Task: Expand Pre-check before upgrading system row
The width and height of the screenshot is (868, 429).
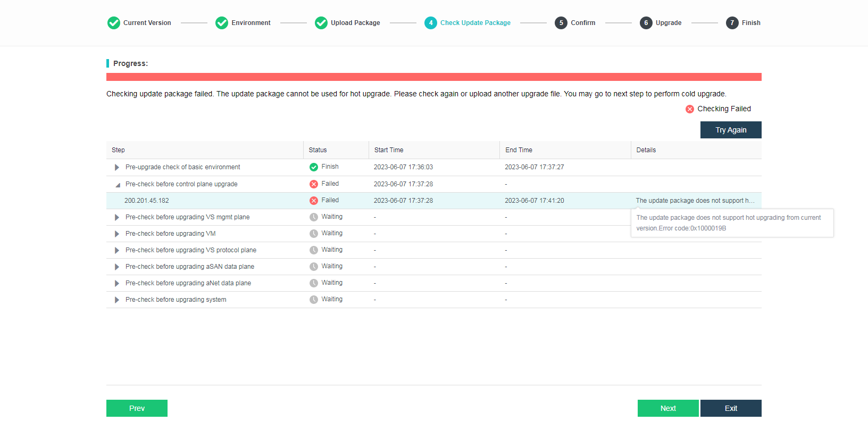Action: 117,300
